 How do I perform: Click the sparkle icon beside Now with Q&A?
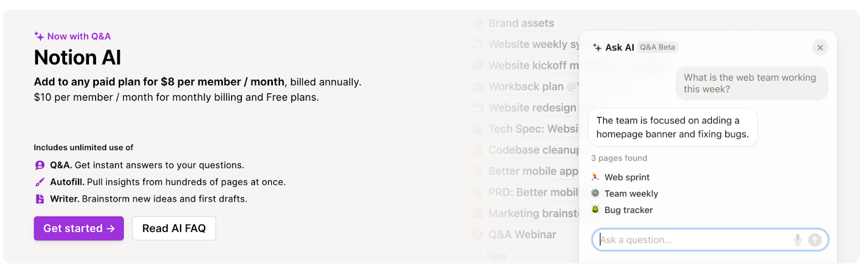(x=39, y=36)
